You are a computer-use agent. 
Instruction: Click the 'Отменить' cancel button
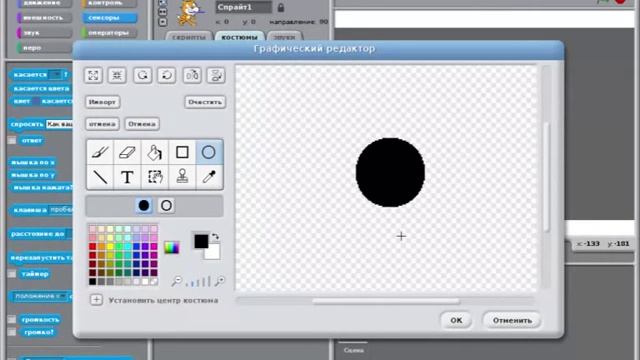tap(512, 320)
